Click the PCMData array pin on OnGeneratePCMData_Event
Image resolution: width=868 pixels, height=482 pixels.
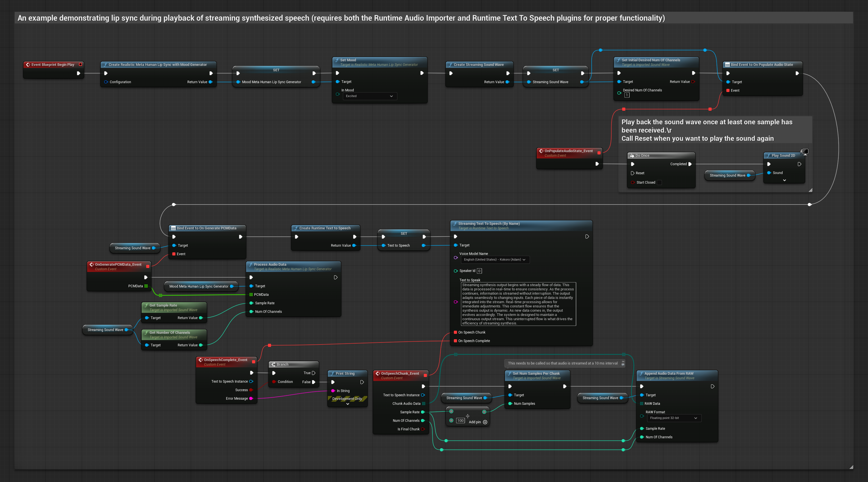click(146, 286)
